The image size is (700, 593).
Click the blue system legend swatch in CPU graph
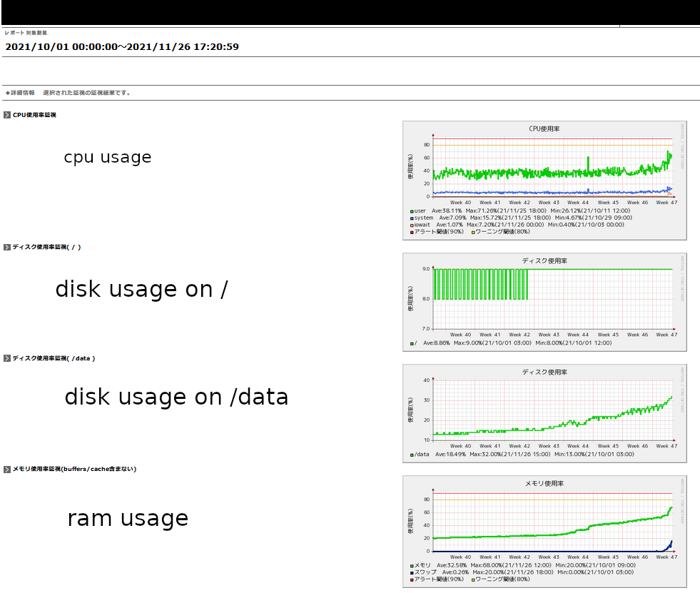click(x=412, y=218)
